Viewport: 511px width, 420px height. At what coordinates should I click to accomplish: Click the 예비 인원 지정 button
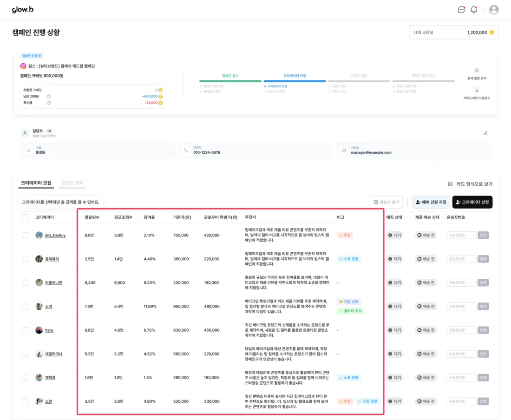point(431,202)
